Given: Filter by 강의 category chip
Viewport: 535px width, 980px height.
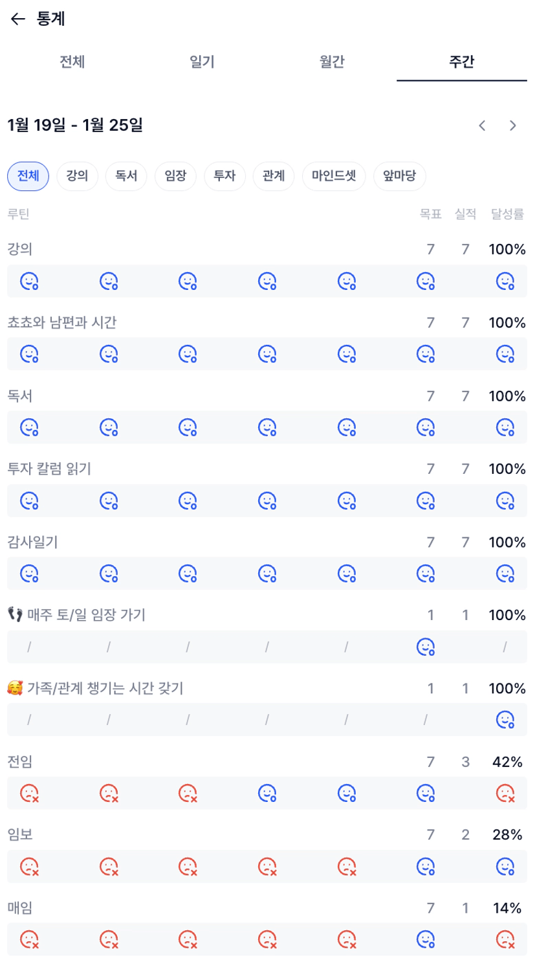Looking at the screenshot, I should pyautogui.click(x=77, y=176).
